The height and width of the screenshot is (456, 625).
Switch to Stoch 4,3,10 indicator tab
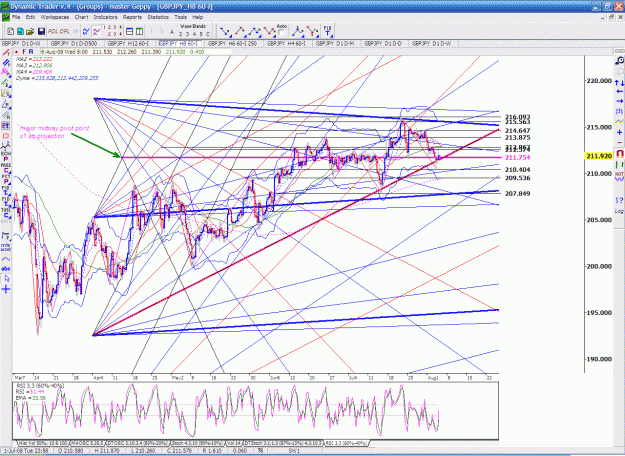(x=198, y=443)
